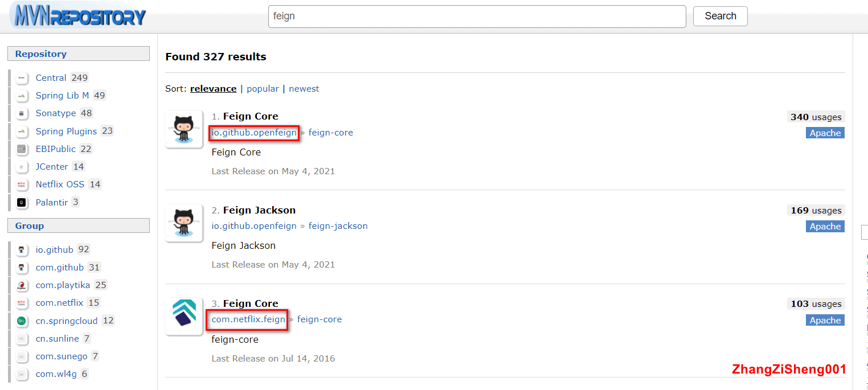Click the Palantir repository icon
The image size is (868, 390).
[x=22, y=203]
